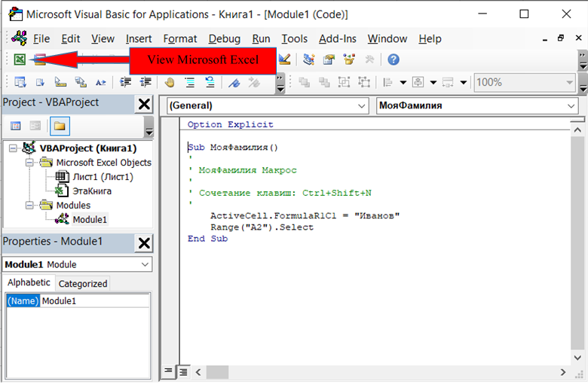Switch to the Categorized tab
Image resolution: width=588 pixels, height=384 pixels.
pos(83,284)
